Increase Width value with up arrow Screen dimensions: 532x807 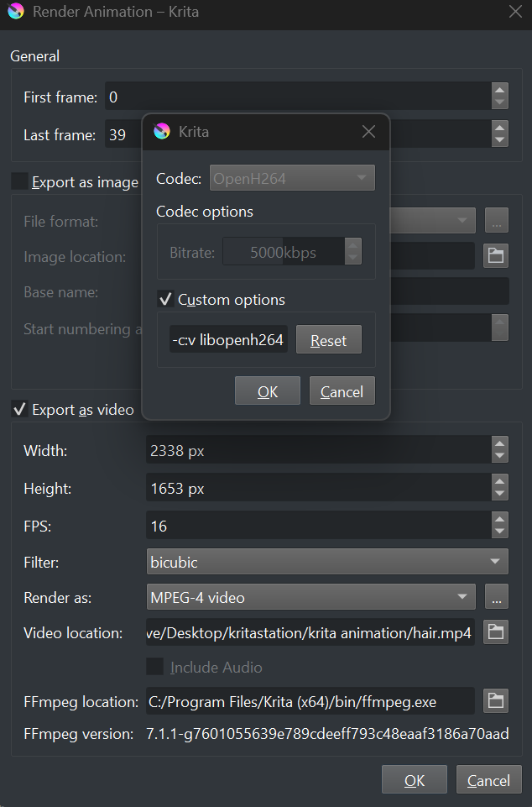pyautogui.click(x=500, y=444)
